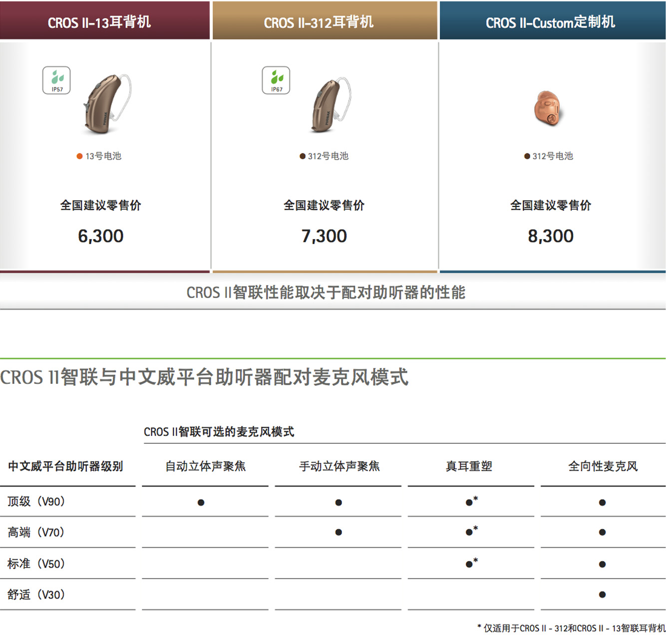Click the footnote about CROS II-312 and CROS II-13
This screenshot has height=644, width=666.
click(572, 628)
